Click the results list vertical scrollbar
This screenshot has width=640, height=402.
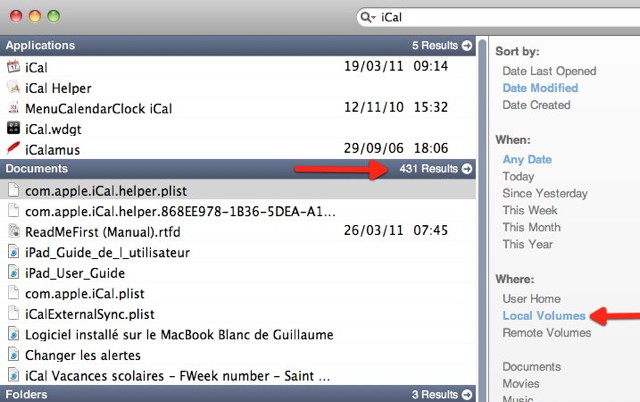[482, 220]
